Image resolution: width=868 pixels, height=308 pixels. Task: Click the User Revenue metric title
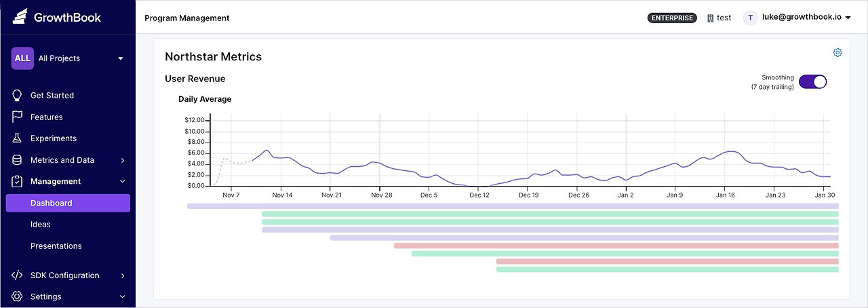pos(195,79)
